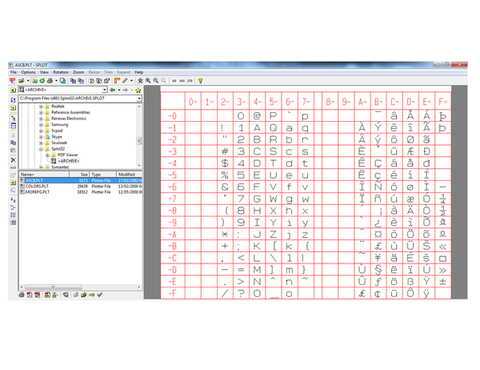
Task: Click the yellow star favorites icon
Action: (138, 90)
